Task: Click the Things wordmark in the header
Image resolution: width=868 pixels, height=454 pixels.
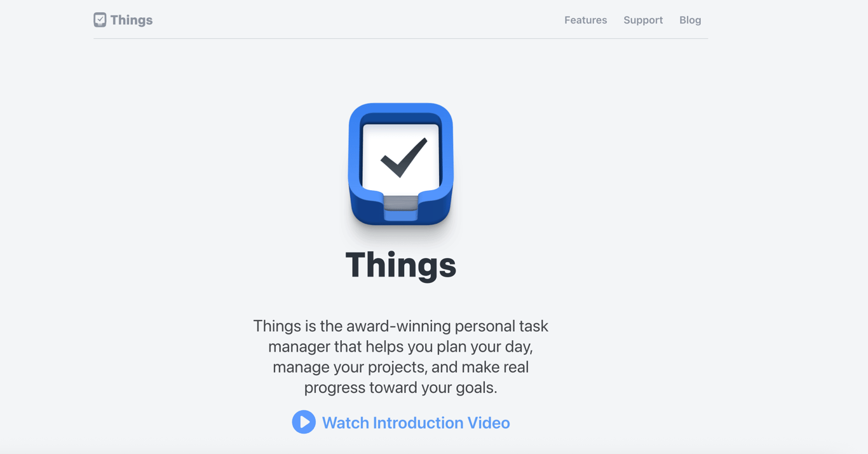Action: [132, 20]
